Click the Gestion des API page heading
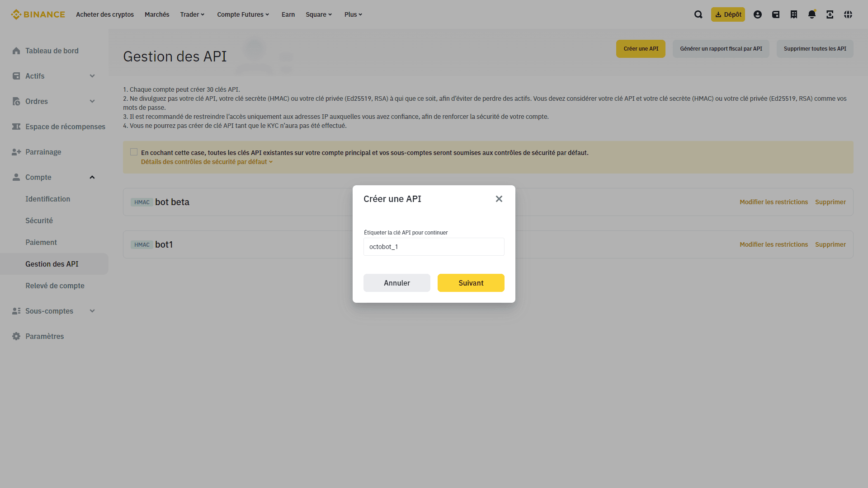The height and width of the screenshot is (488, 868). (175, 56)
